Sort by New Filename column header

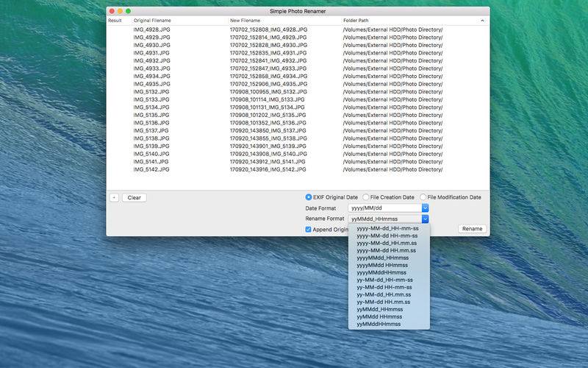(245, 21)
